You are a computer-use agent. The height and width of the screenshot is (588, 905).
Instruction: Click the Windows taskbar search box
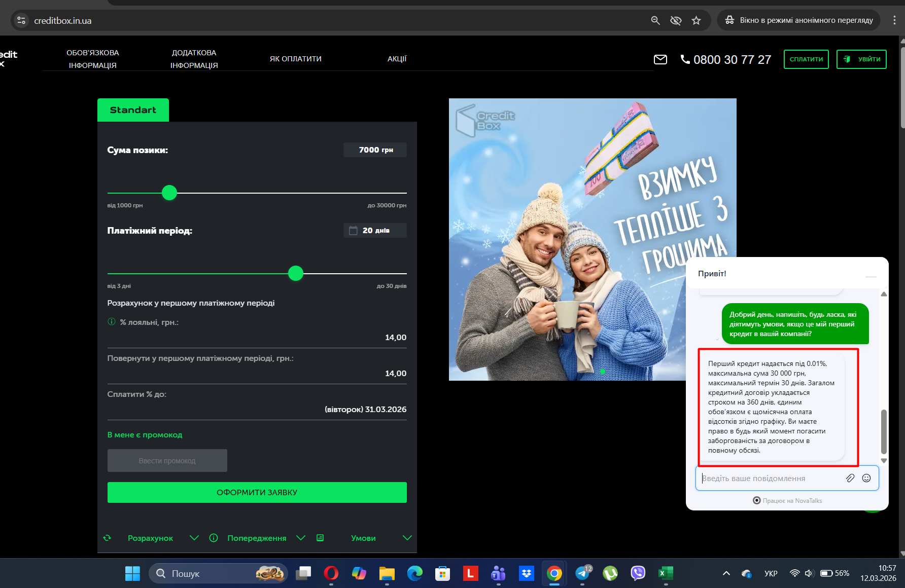(219, 573)
